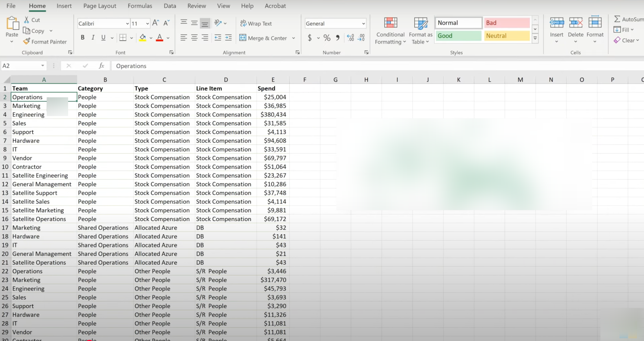Click the yellow Fill Color button
Viewport: 644px width, 341px height.
(x=143, y=38)
